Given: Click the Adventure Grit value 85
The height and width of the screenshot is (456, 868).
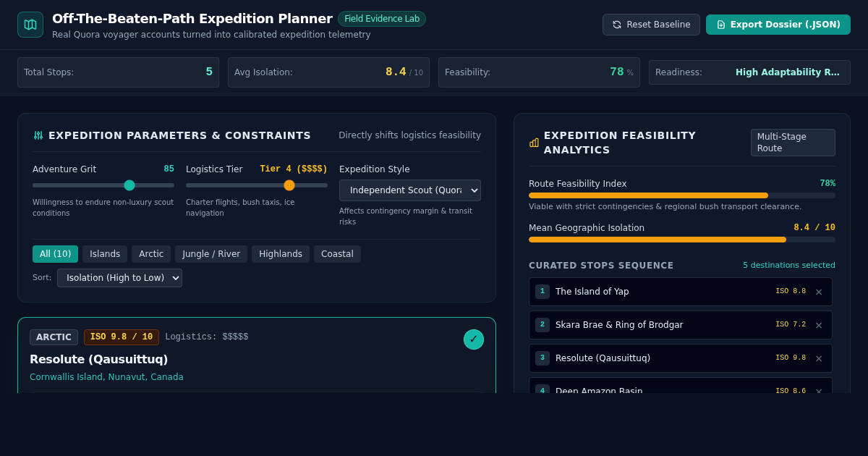Looking at the screenshot, I should 169,169.
